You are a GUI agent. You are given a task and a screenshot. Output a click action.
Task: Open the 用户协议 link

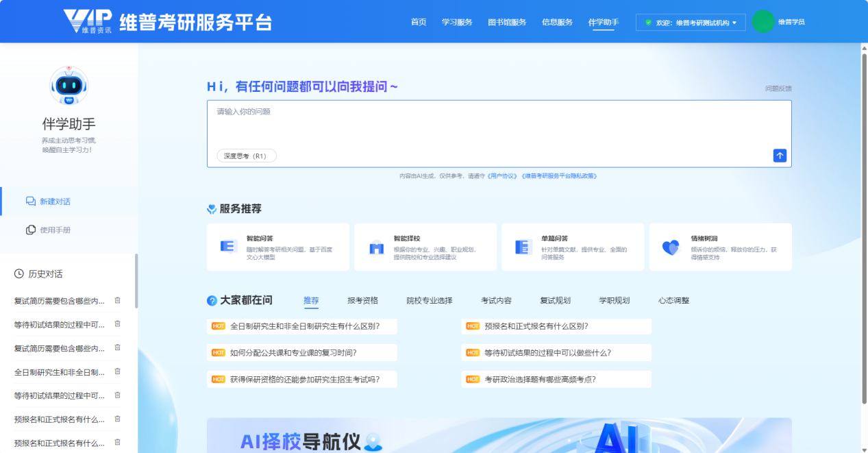point(501,176)
